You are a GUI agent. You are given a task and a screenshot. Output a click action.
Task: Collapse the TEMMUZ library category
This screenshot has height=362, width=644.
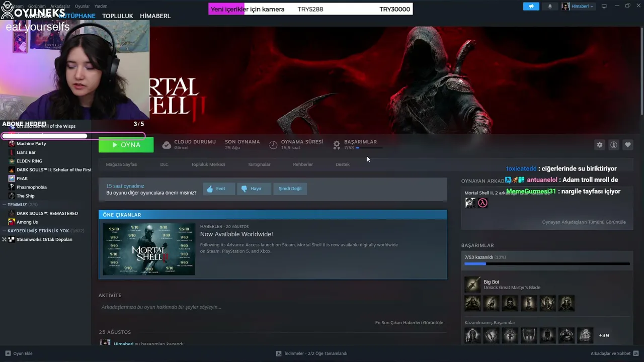pyautogui.click(x=4, y=205)
